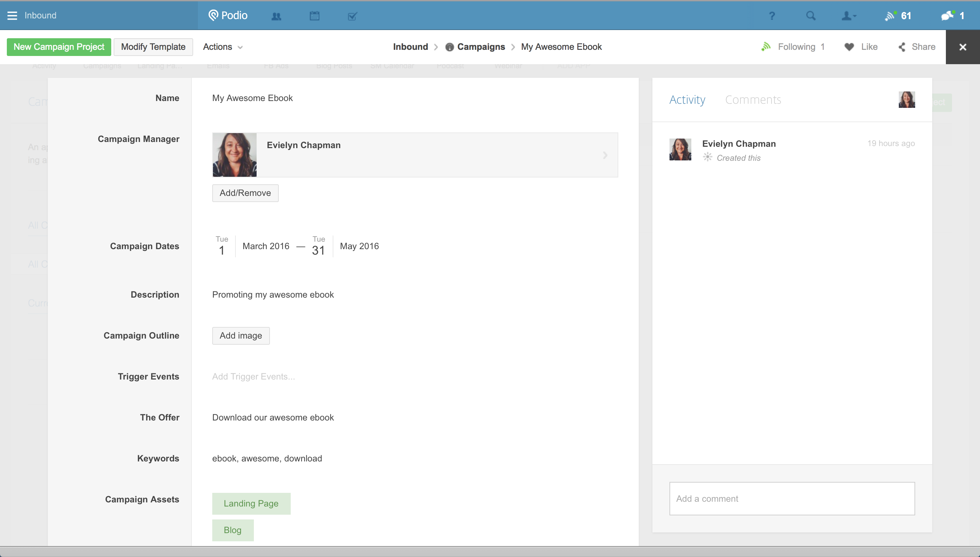Click the Add/Remove manager button
This screenshot has height=557, width=980.
click(245, 193)
